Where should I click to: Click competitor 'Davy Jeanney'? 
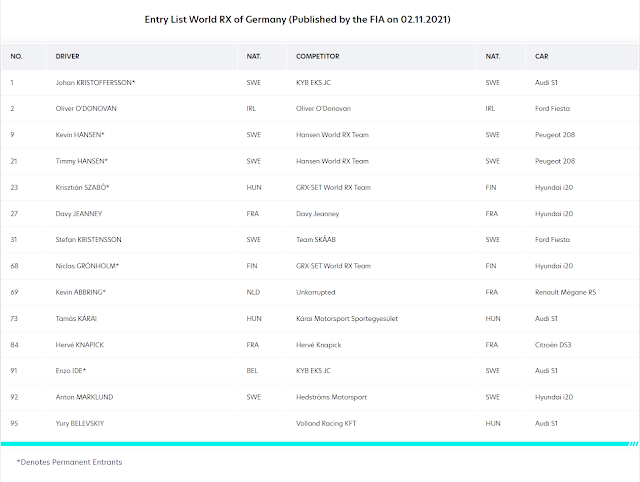coord(318,213)
